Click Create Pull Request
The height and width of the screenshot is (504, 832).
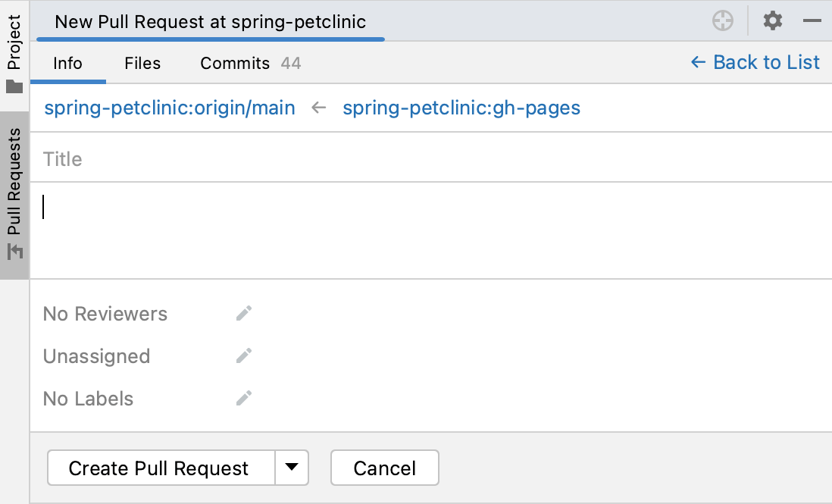159,468
